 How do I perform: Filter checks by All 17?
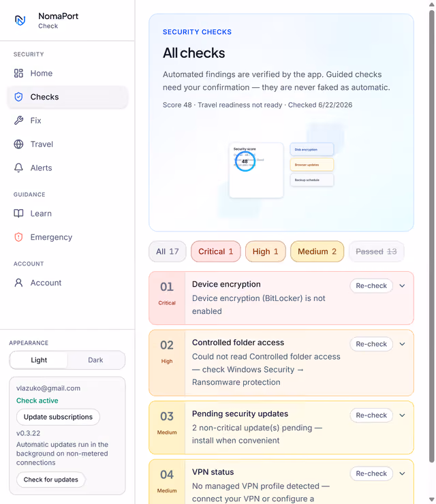tap(168, 251)
